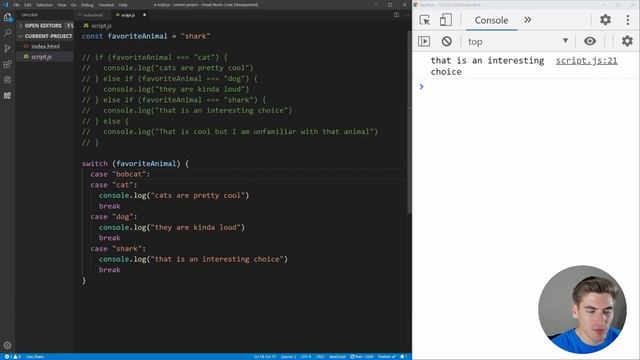Click the console prompt input line
640x360 pixels.
527,87
